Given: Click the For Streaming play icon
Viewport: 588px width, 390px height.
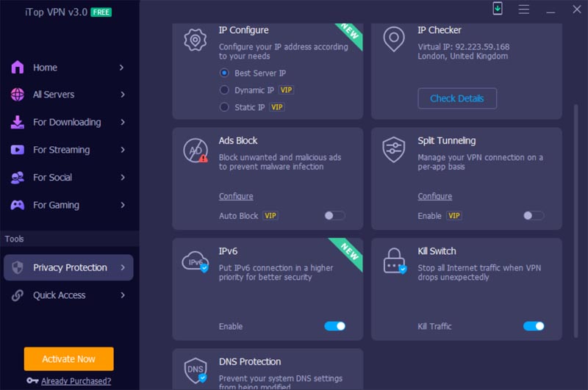Looking at the screenshot, I should tap(17, 150).
